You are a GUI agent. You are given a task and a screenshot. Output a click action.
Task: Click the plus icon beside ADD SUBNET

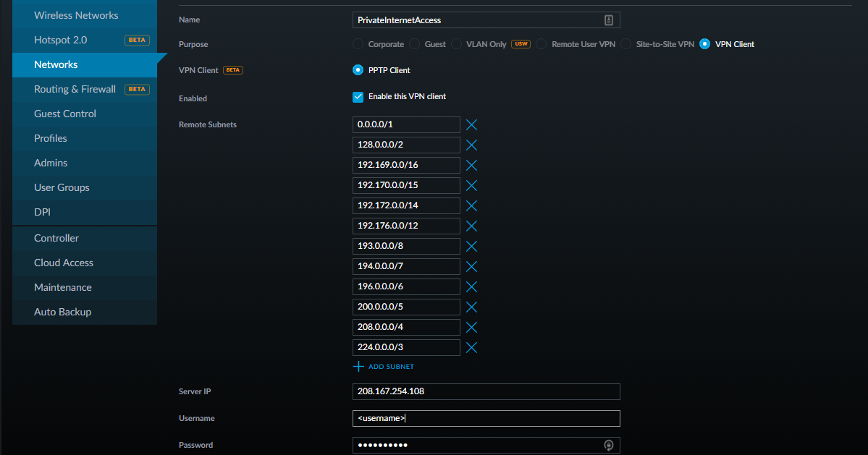pos(358,366)
